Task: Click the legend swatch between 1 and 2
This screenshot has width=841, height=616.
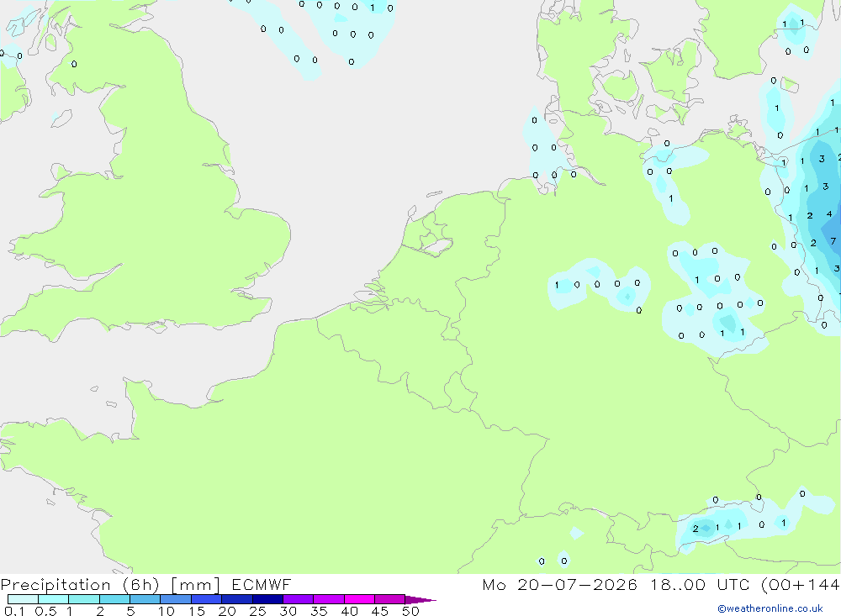Action: pyautogui.click(x=84, y=599)
